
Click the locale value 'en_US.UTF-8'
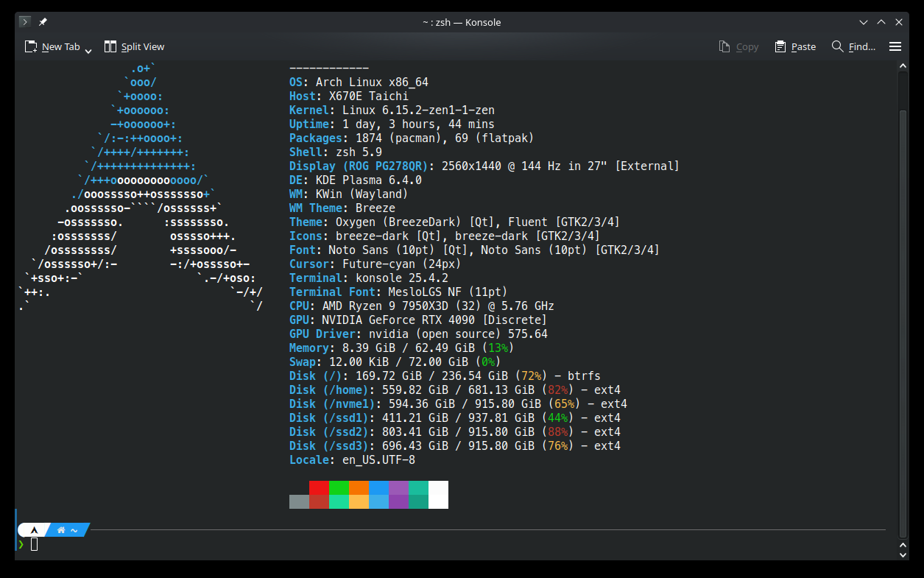click(x=378, y=460)
